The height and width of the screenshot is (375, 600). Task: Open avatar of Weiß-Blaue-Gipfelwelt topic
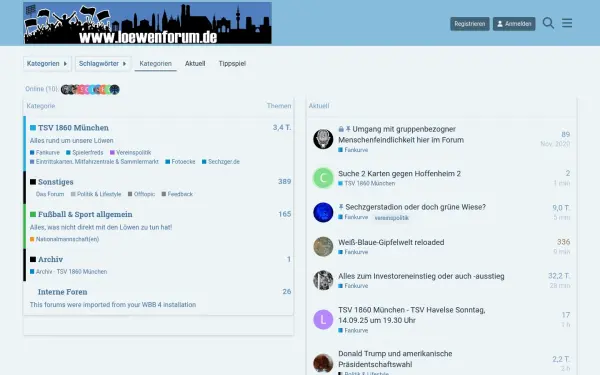tap(323, 246)
